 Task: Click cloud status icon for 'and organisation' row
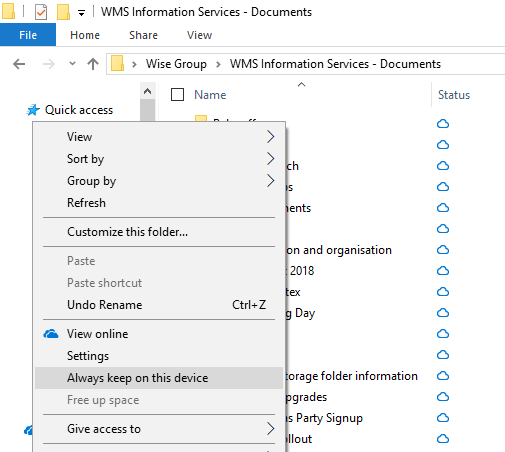[x=443, y=250]
